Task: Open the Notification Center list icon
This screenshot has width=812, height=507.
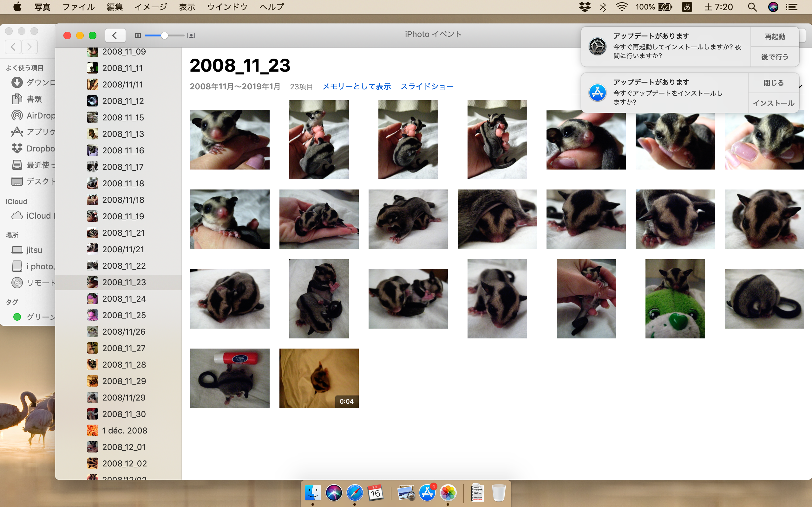Action: pos(792,7)
